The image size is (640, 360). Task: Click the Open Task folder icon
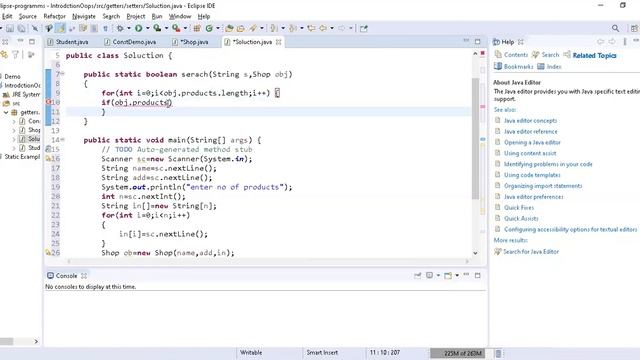click(x=241, y=28)
